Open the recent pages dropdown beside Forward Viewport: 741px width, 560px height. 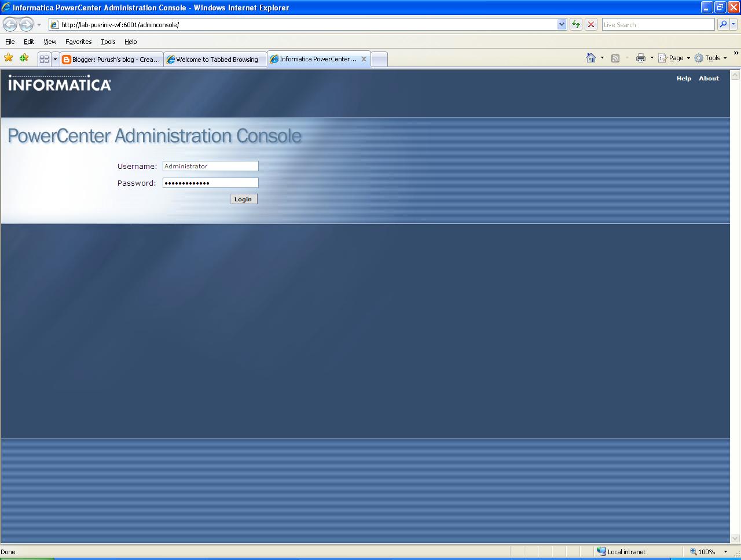[x=39, y=25]
